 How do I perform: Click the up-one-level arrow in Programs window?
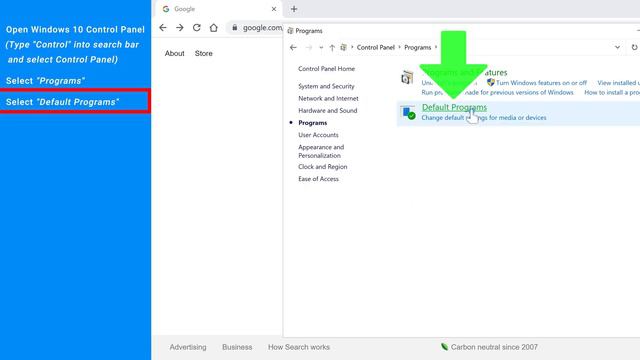pos(332,47)
